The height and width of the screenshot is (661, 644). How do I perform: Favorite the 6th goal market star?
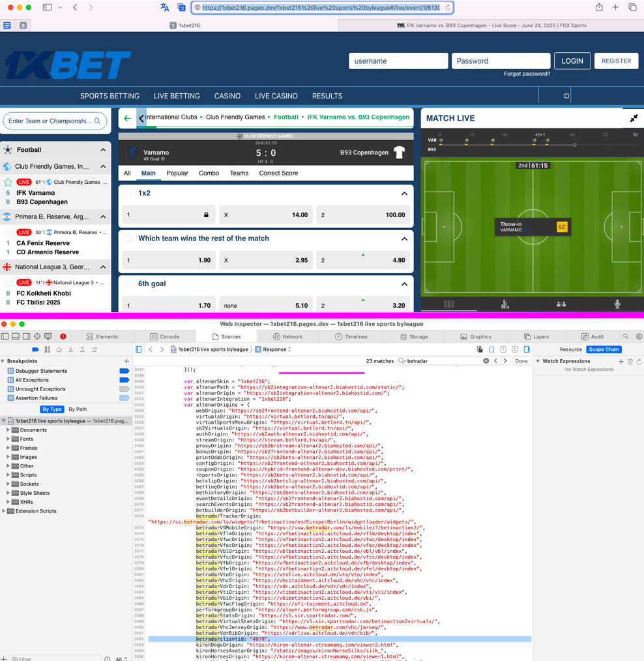pyautogui.click(x=128, y=284)
